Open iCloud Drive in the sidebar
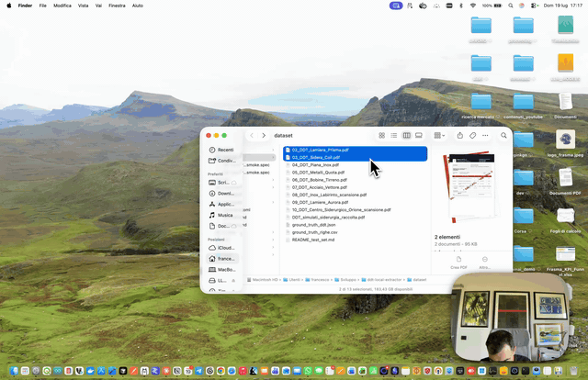 click(222, 248)
